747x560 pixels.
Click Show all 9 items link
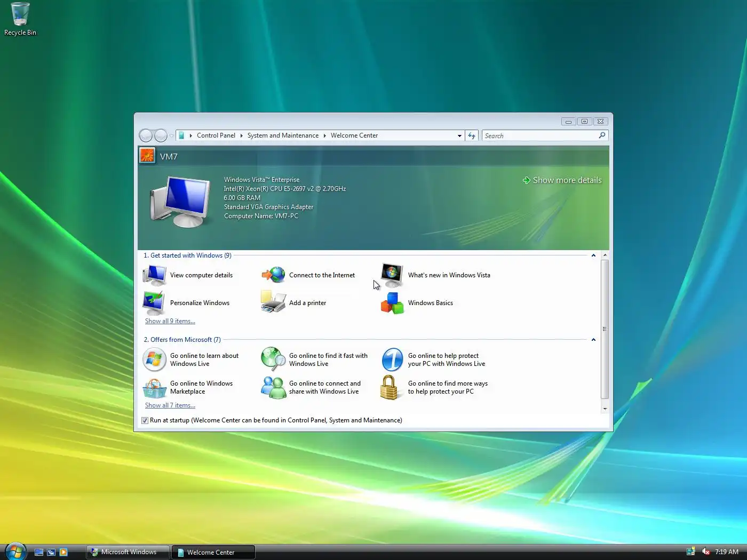pyautogui.click(x=170, y=321)
